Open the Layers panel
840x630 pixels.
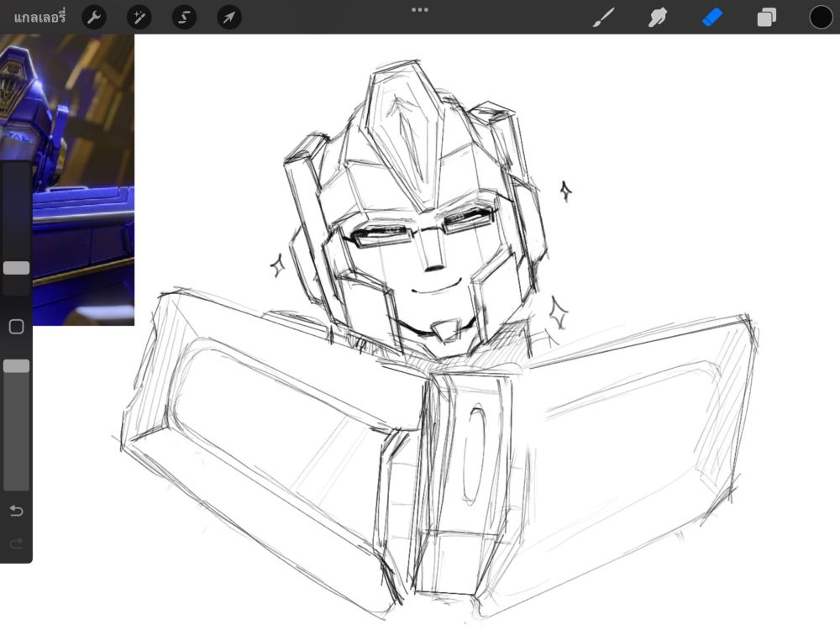767,17
